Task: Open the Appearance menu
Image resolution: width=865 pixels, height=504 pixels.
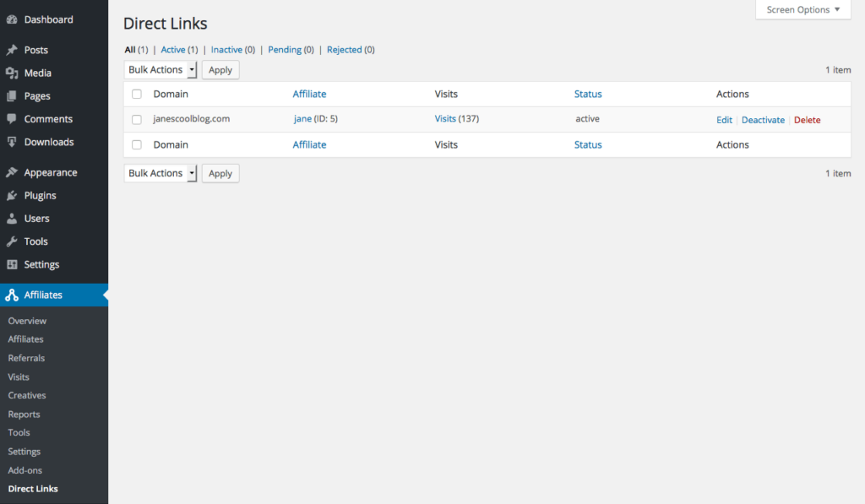Action: pyautogui.click(x=50, y=172)
